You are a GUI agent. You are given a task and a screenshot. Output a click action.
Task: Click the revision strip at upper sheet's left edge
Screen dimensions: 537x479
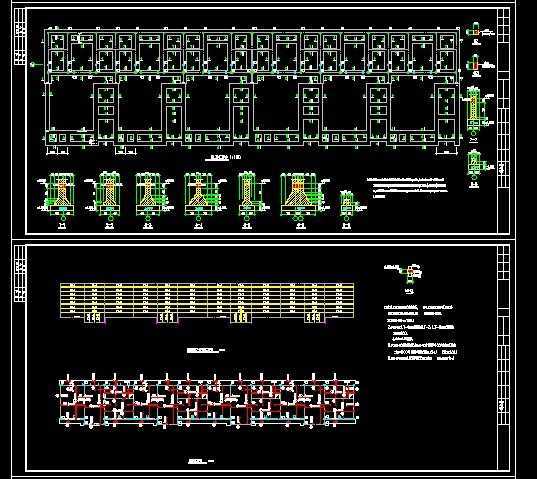[20, 37]
